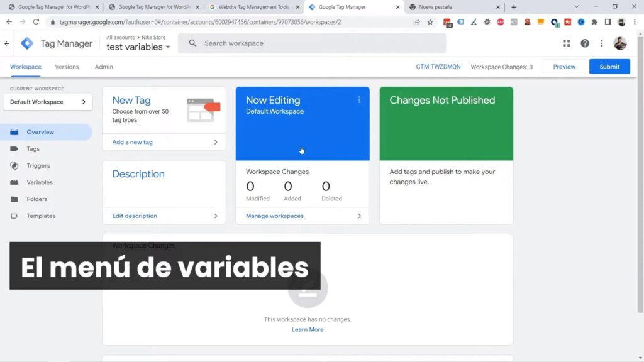Image resolution: width=644 pixels, height=362 pixels.
Task: Click the Submit button
Action: point(609,67)
